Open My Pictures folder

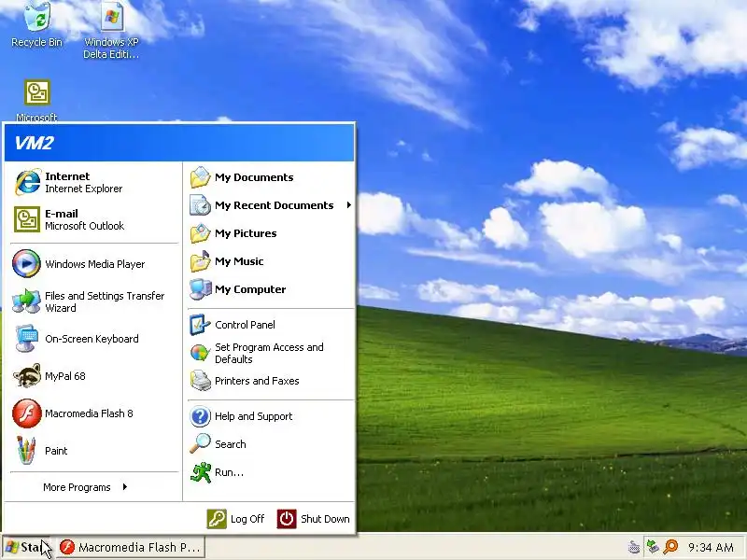tap(271, 233)
